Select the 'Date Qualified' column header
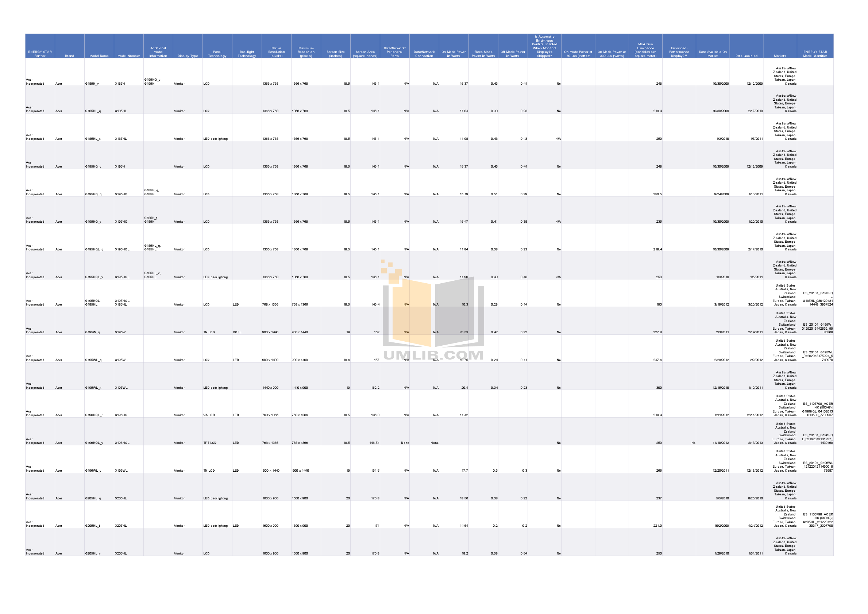Viewport: 868px width, 614px height. (x=746, y=55)
